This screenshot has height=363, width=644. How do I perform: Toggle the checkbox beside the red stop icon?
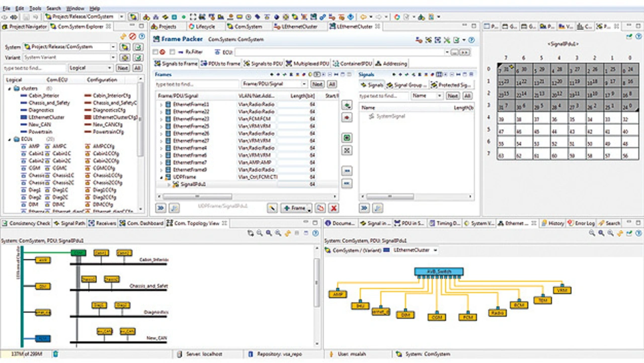tap(155, 52)
